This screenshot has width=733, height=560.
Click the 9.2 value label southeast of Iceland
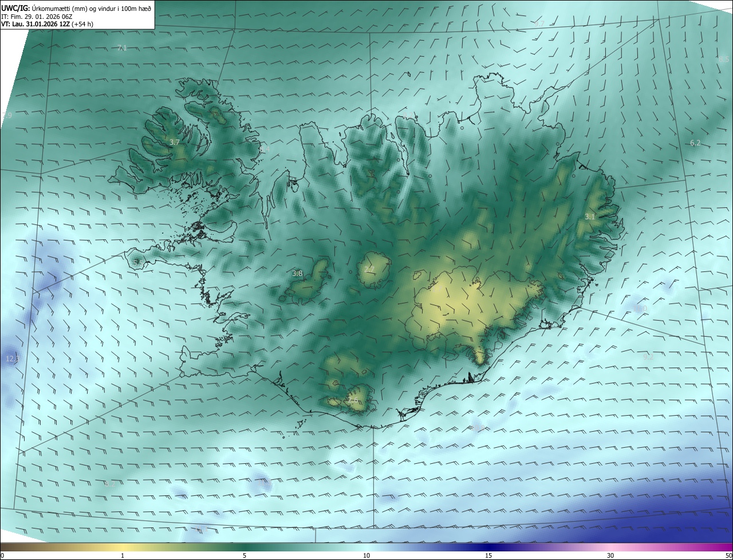pyautogui.click(x=648, y=357)
